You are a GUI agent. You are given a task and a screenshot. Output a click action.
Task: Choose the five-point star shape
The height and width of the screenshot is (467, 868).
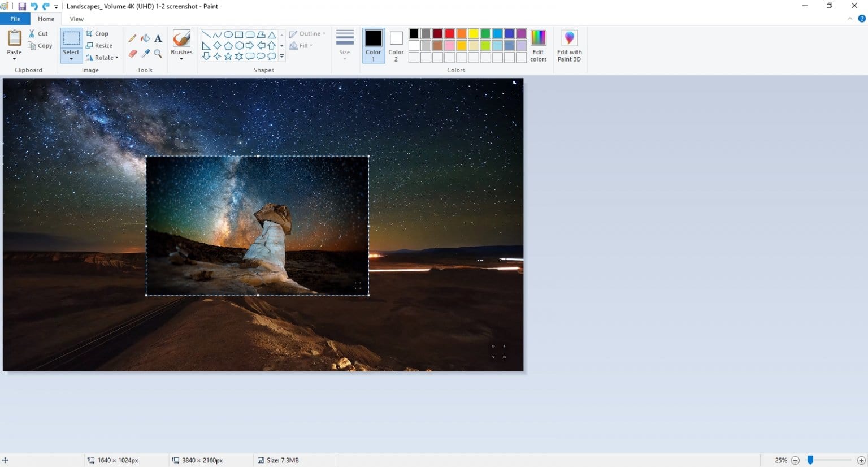click(x=228, y=55)
